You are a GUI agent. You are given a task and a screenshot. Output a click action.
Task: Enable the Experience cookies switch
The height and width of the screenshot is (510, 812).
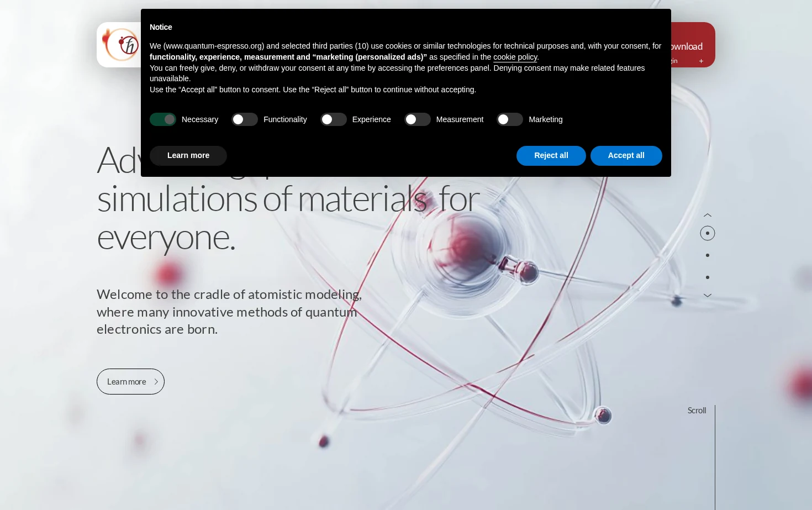[334, 119]
